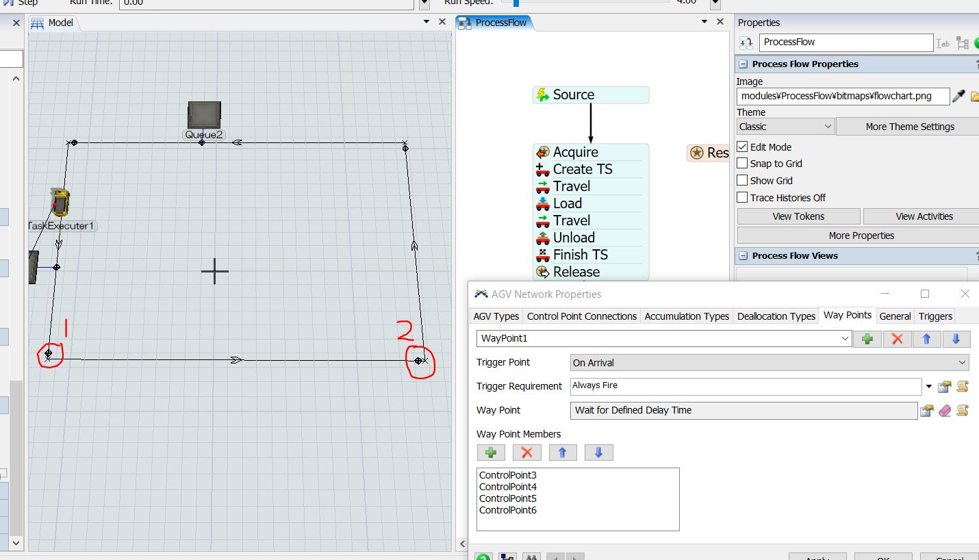
Task: Enable Snap to Grid
Action: 742,164
